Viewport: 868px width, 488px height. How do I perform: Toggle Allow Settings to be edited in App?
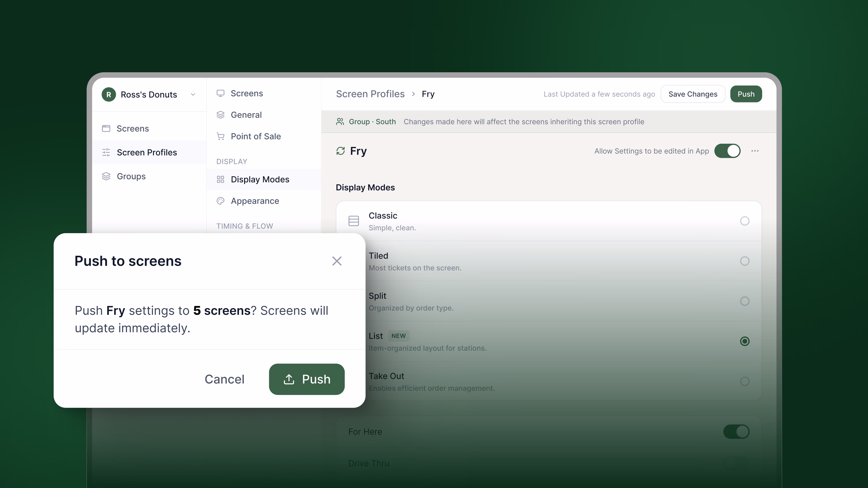click(727, 151)
